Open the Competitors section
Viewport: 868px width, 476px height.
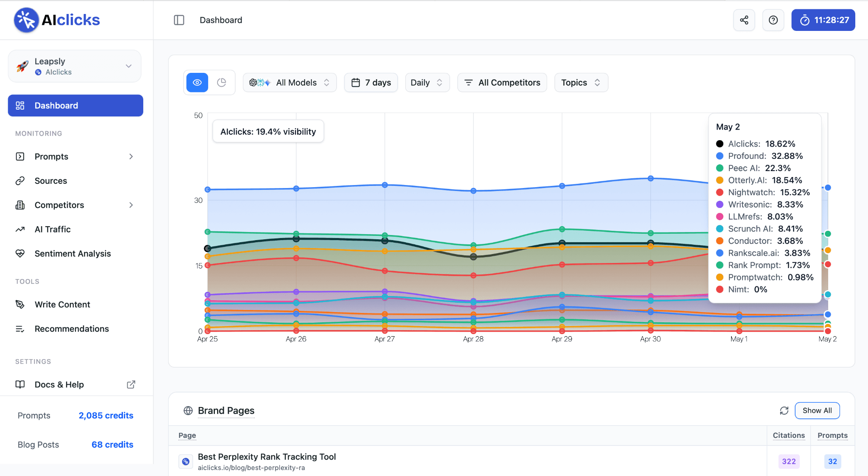[x=75, y=205]
